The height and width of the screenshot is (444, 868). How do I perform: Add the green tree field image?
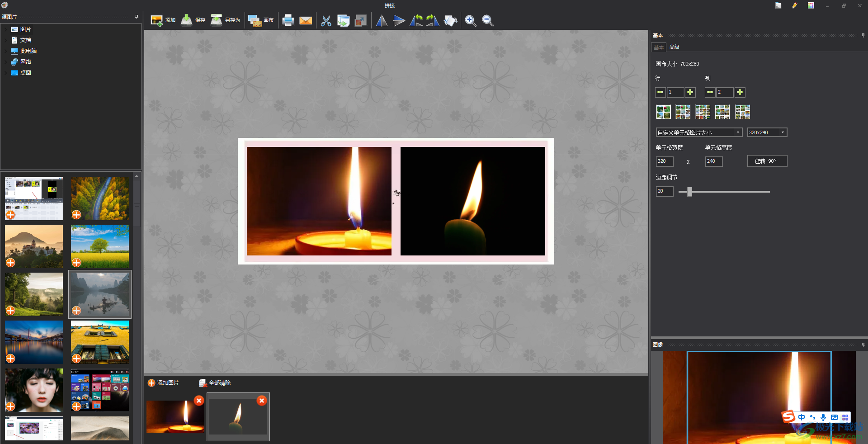tap(76, 263)
